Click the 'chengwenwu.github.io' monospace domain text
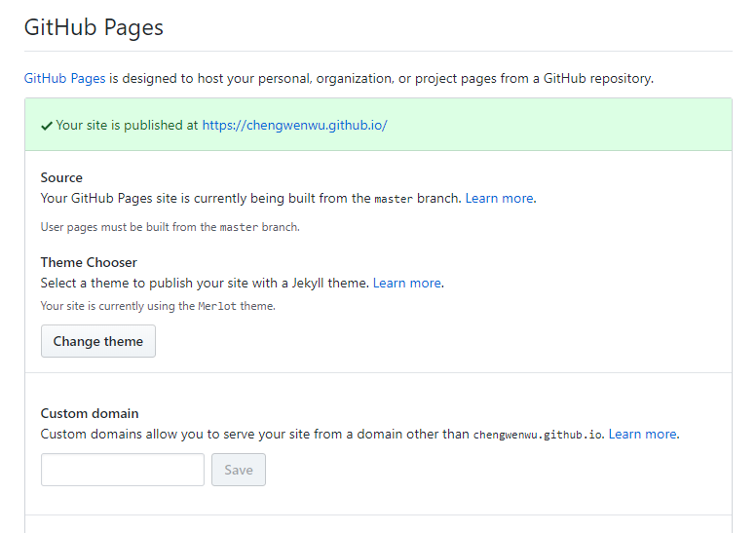This screenshot has height=533, width=756. pos(538,435)
